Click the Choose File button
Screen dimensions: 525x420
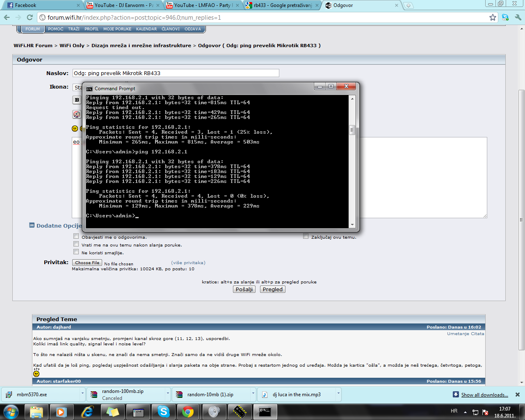click(87, 262)
